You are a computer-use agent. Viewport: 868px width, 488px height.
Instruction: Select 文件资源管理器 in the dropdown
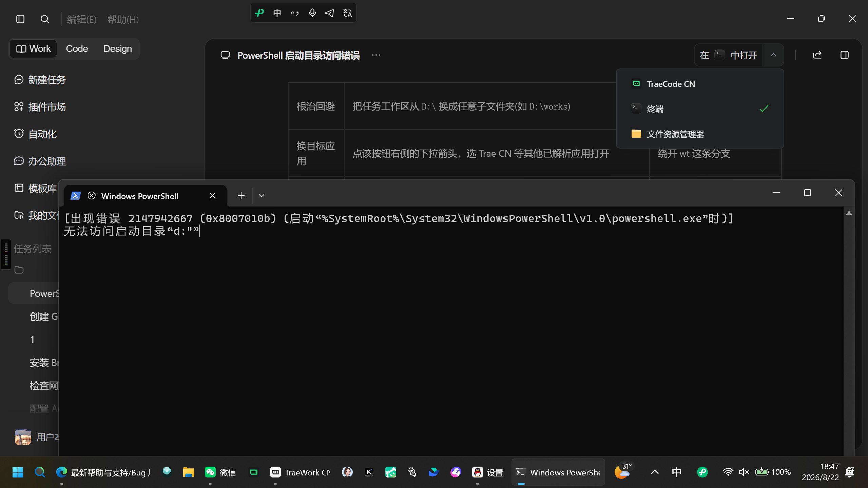700,134
